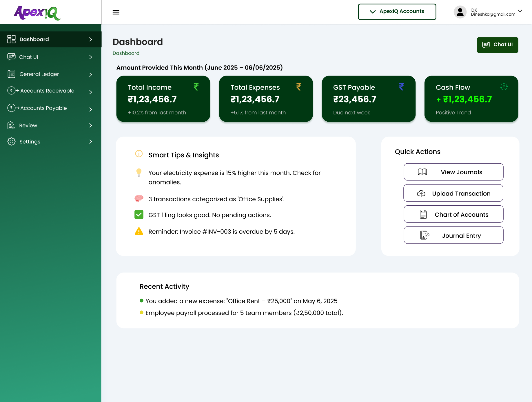This screenshot has height=402, width=532.
Task: Click the Smart Tips info icon
Action: coord(139,154)
